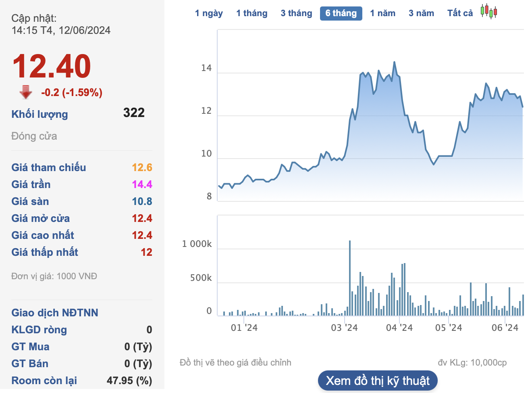Click the red down arrow icon
This screenshot has width=532, height=393.
coord(26,92)
